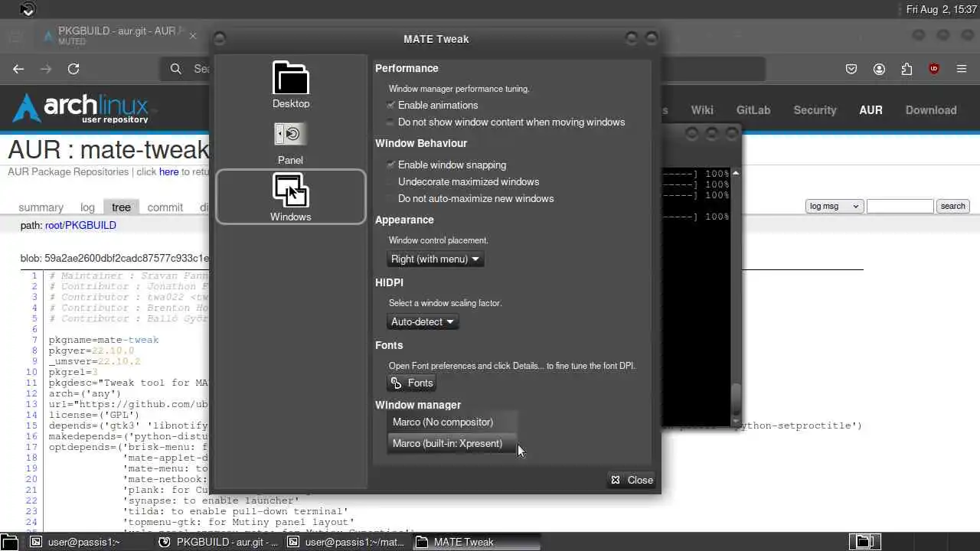Click the root/PKGBUILD path link
980x551 pixels.
coord(80,226)
